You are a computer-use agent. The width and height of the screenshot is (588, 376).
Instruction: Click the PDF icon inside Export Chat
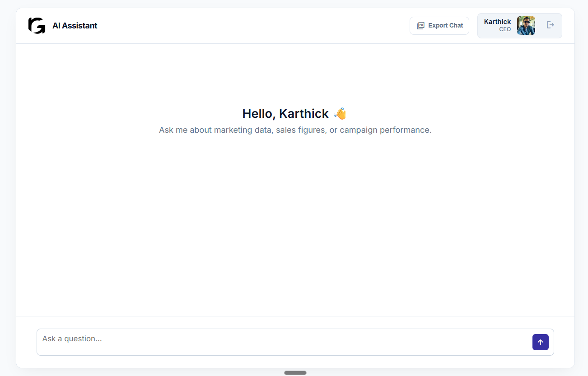click(421, 26)
